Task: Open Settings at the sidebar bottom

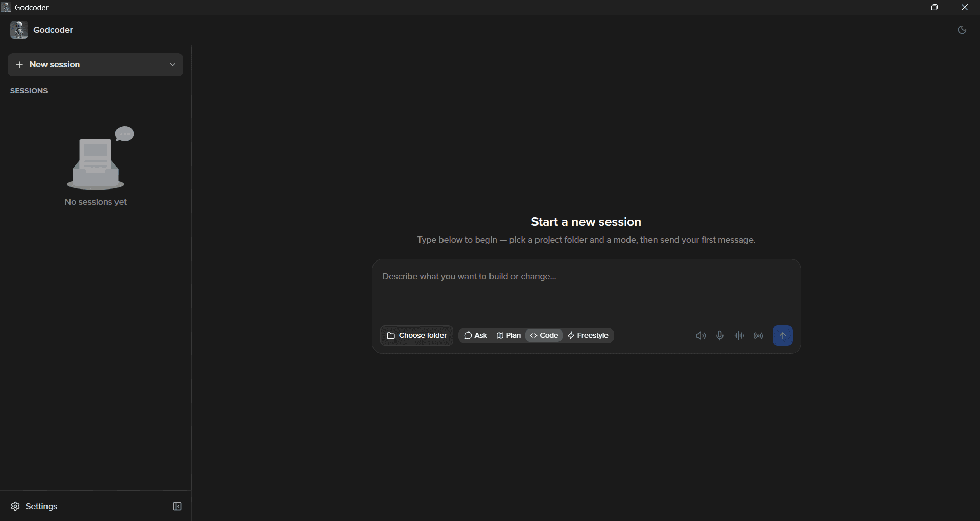Action: tap(34, 506)
